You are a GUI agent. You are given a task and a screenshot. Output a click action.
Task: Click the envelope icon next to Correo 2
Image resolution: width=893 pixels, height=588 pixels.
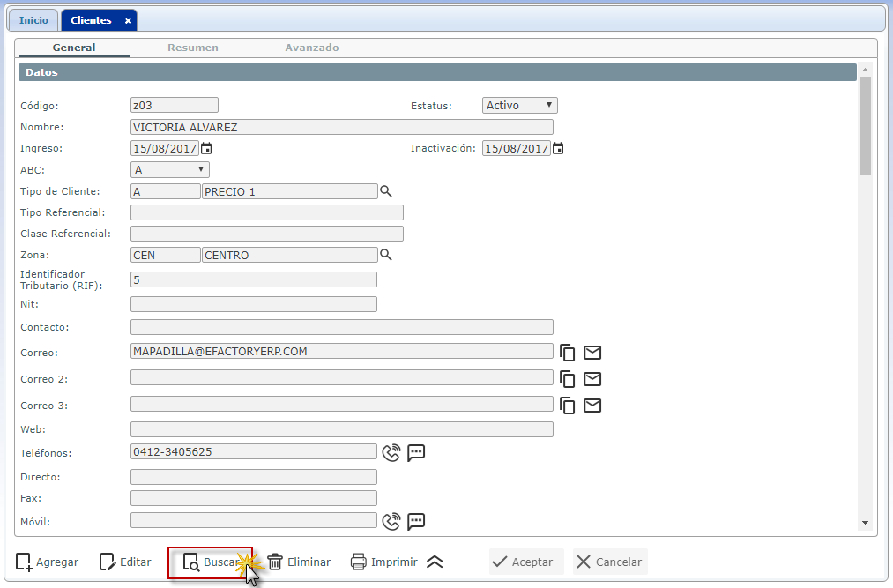pyautogui.click(x=592, y=379)
